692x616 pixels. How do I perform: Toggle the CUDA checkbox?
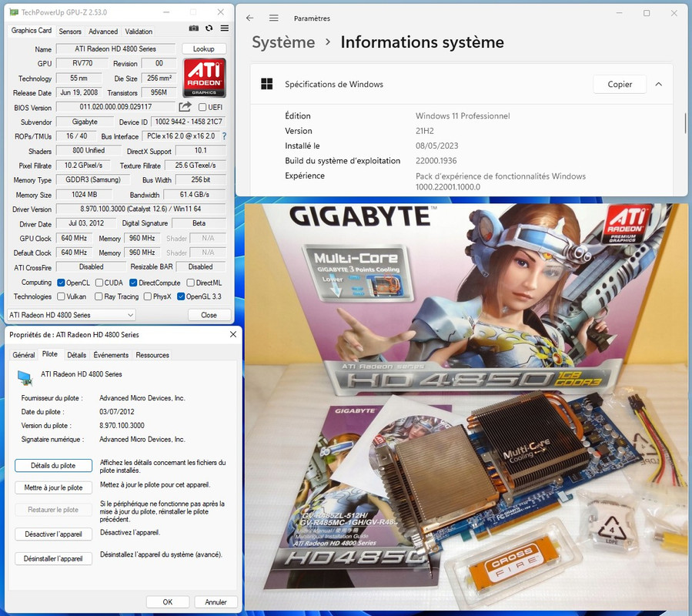[99, 283]
